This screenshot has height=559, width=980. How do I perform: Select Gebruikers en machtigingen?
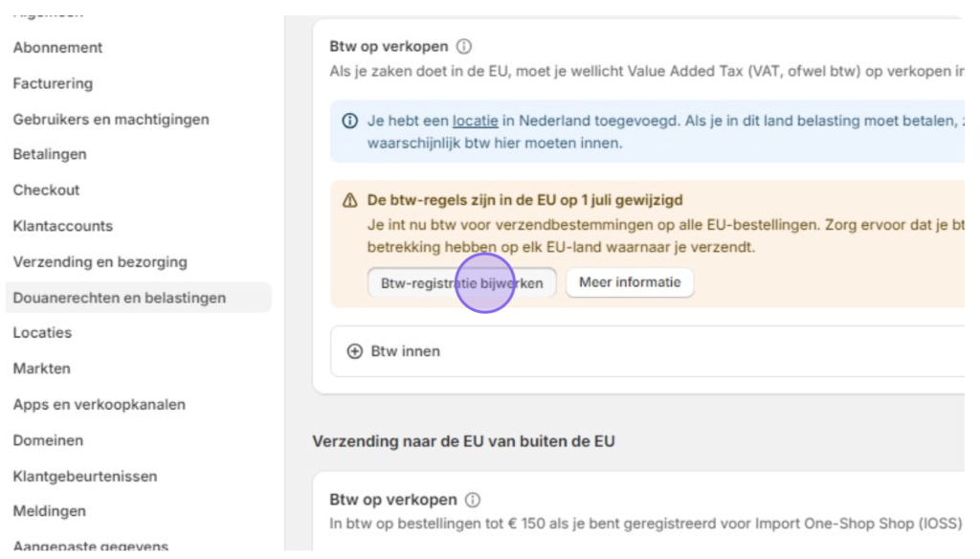[x=111, y=120]
